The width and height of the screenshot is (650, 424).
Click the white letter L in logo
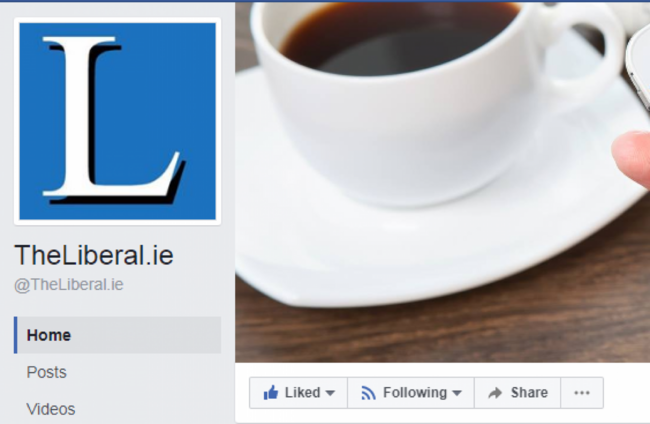[111, 116]
